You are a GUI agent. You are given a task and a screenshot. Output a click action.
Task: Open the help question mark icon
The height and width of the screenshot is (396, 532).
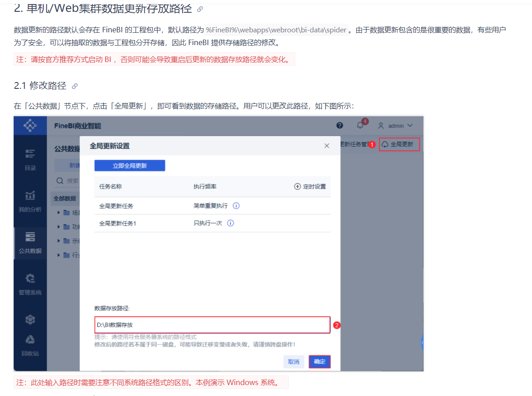[x=340, y=126]
